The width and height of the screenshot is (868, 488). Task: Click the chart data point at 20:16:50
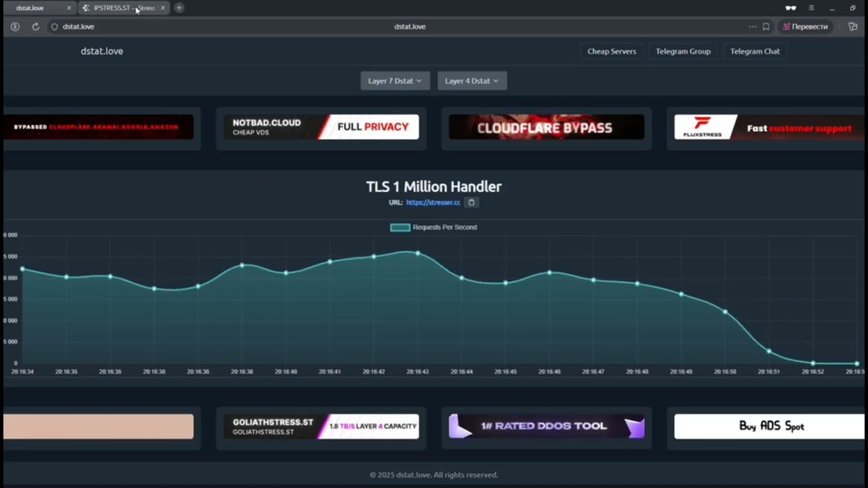click(x=726, y=312)
